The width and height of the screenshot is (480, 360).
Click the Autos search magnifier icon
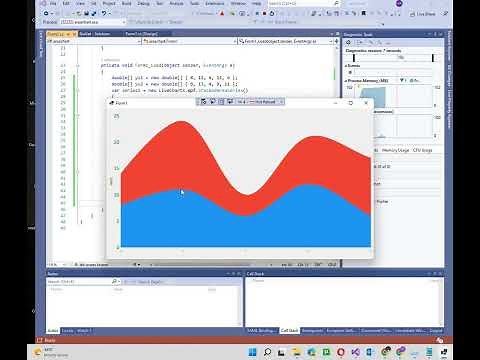pos(114,282)
